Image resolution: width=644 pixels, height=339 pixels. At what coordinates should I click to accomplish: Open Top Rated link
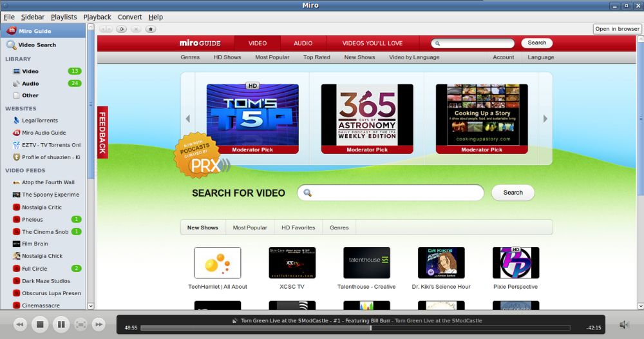point(317,57)
